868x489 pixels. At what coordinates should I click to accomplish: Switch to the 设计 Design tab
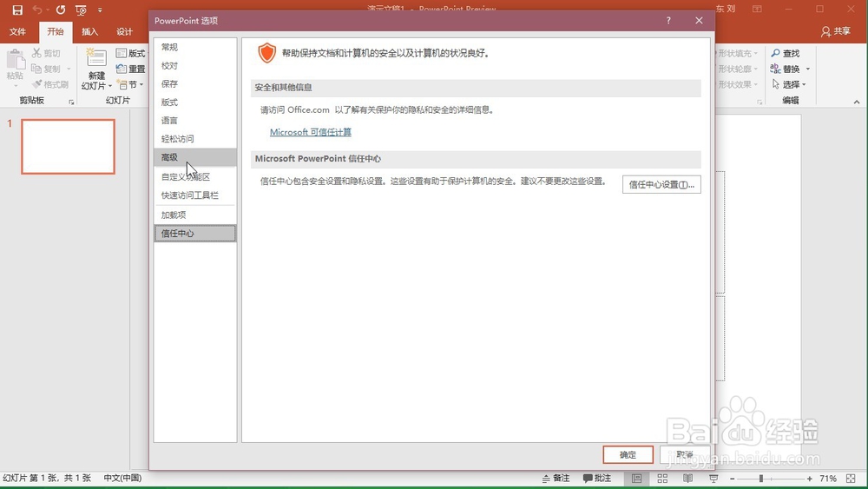click(x=124, y=31)
